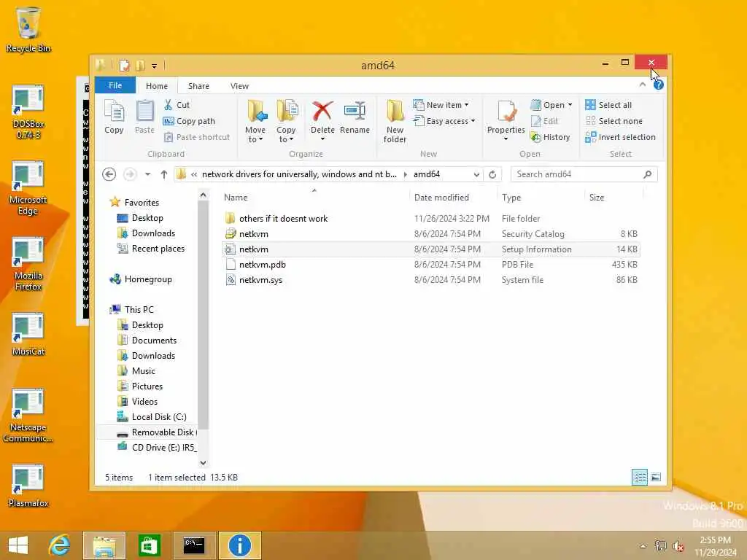Click the blue info icon in taskbar
The height and width of the screenshot is (560, 747).
(239, 545)
